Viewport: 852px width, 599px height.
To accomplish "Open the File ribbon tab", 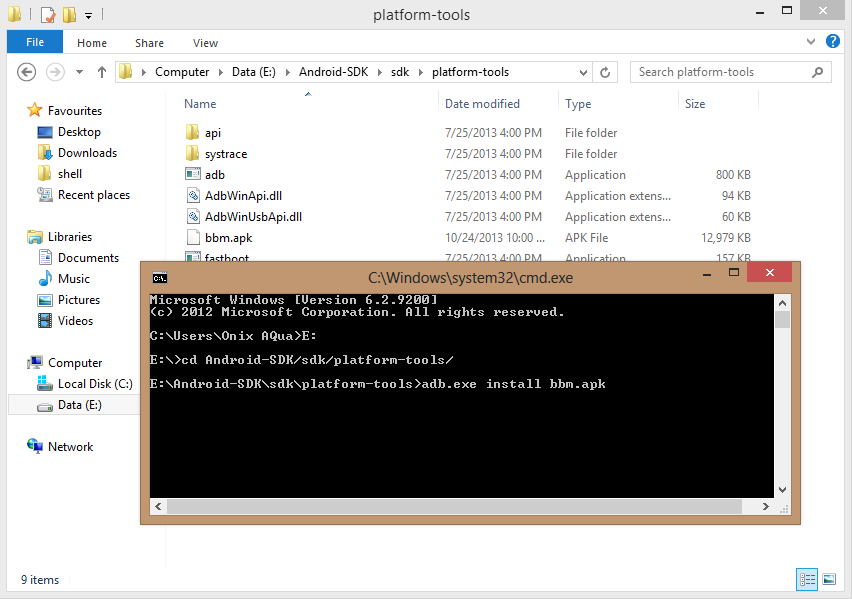I will 35,42.
